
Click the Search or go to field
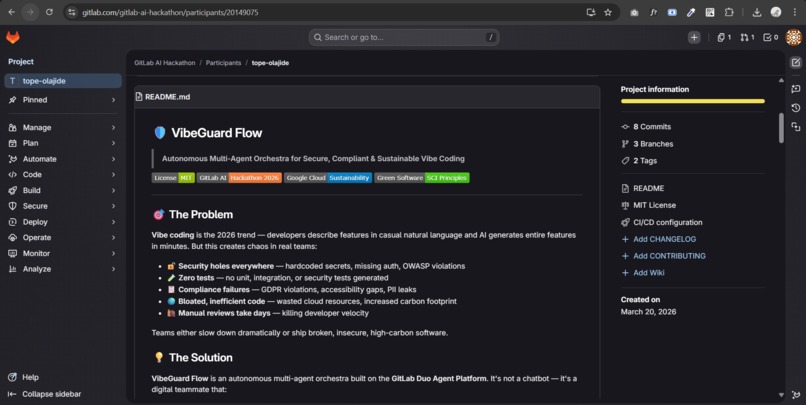[x=404, y=37]
